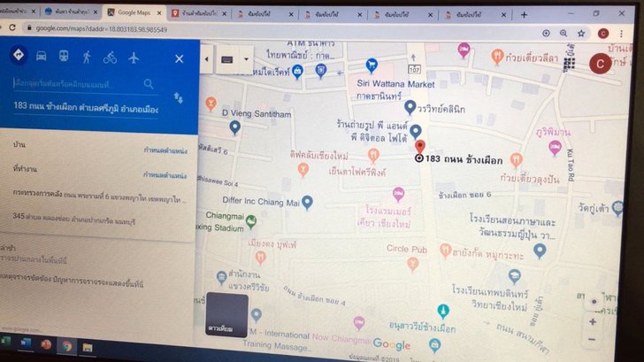Choose public transit train icon
Screen dimensions: 644x362
click(x=64, y=56)
